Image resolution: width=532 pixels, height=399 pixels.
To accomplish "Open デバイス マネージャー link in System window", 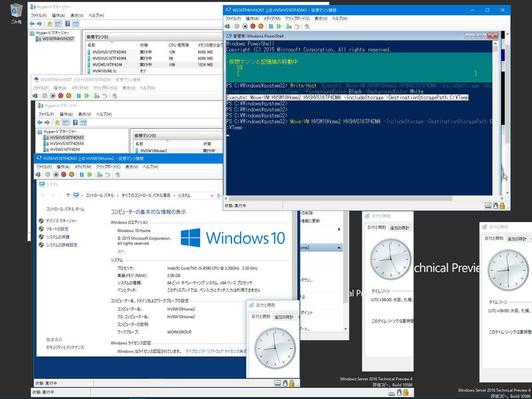I will [x=61, y=221].
